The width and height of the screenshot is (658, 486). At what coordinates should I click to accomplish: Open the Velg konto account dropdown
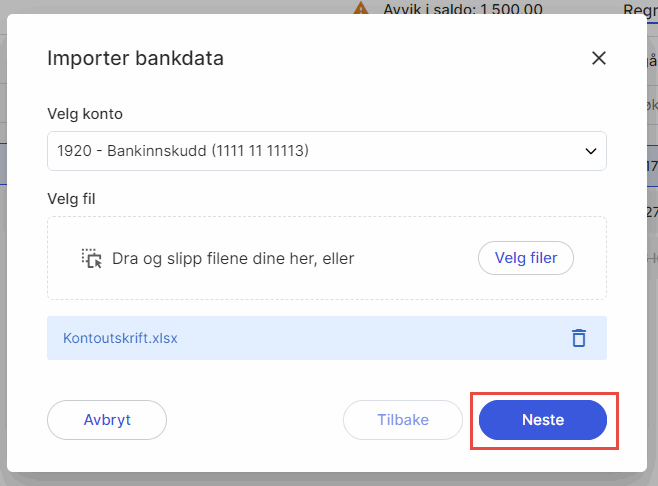coord(326,151)
